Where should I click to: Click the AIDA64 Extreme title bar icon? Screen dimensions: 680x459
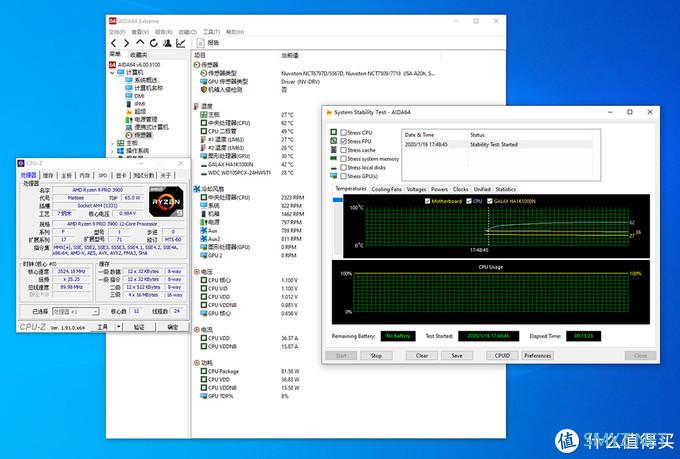113,21
